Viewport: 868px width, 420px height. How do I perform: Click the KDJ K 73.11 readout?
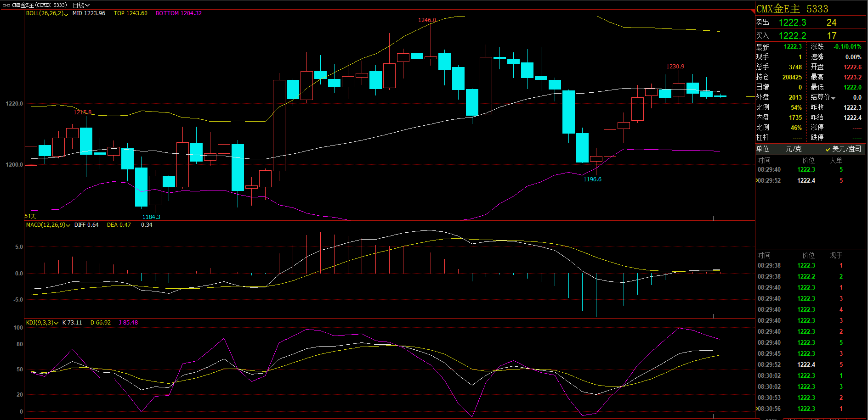[72, 323]
